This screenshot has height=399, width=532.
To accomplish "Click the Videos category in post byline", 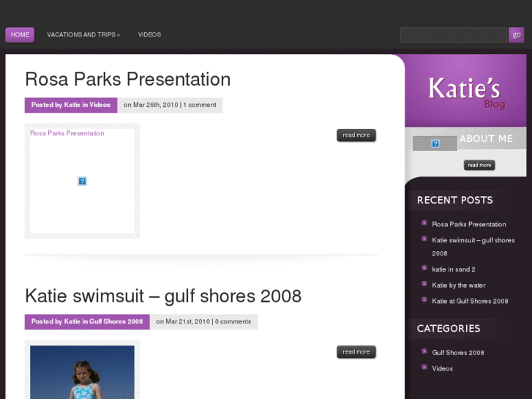I will [x=100, y=105].
